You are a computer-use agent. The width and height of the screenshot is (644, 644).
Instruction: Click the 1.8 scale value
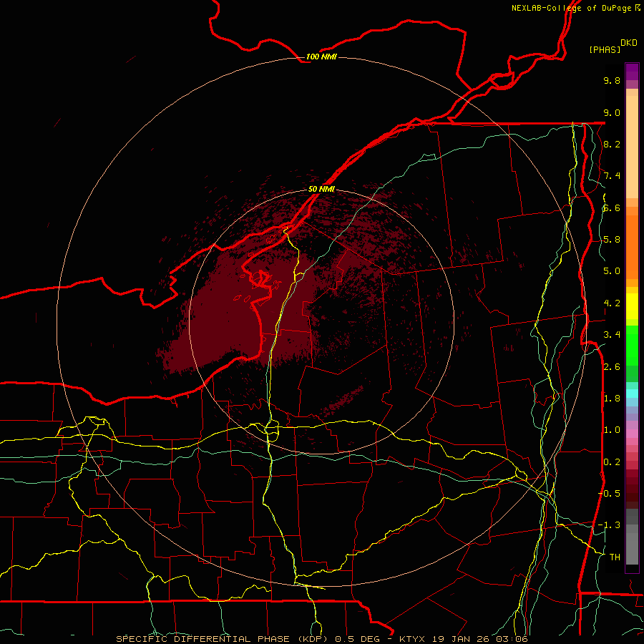(x=612, y=399)
